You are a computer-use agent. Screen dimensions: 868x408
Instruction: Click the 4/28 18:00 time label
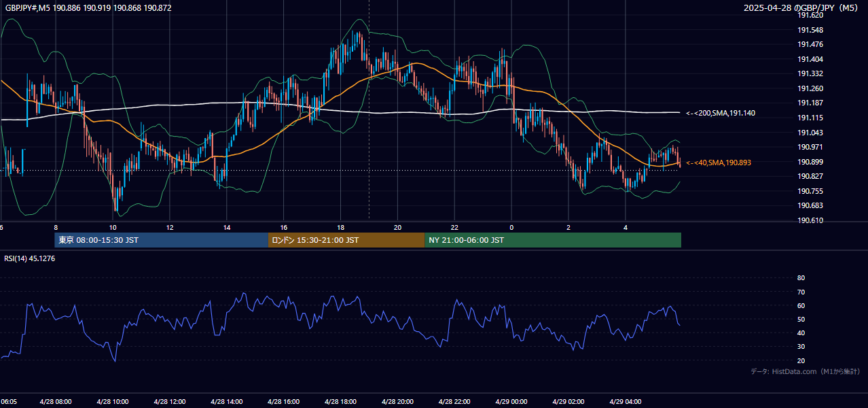click(x=341, y=402)
